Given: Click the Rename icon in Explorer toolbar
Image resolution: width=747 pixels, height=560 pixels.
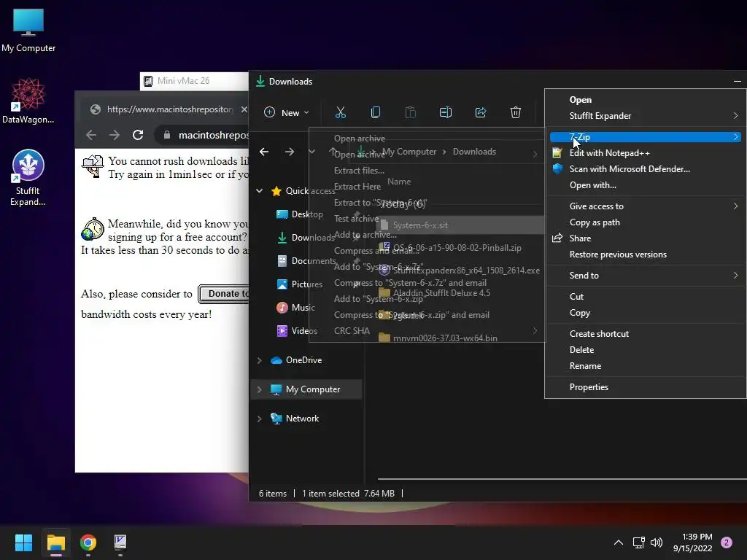Looking at the screenshot, I should pyautogui.click(x=446, y=112).
